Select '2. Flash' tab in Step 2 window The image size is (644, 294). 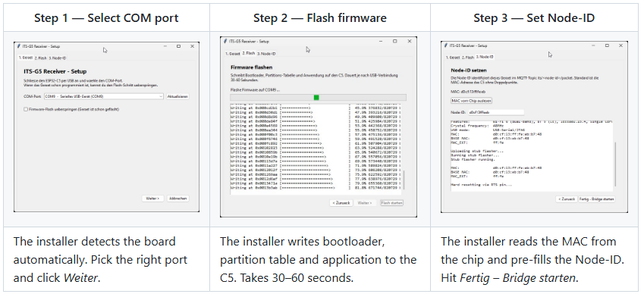[x=249, y=53]
